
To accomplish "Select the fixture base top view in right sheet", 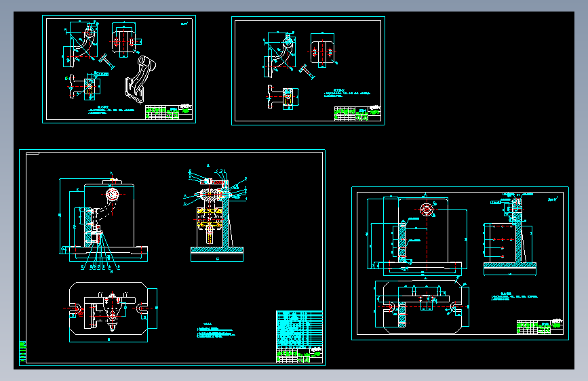I will tap(422, 306).
